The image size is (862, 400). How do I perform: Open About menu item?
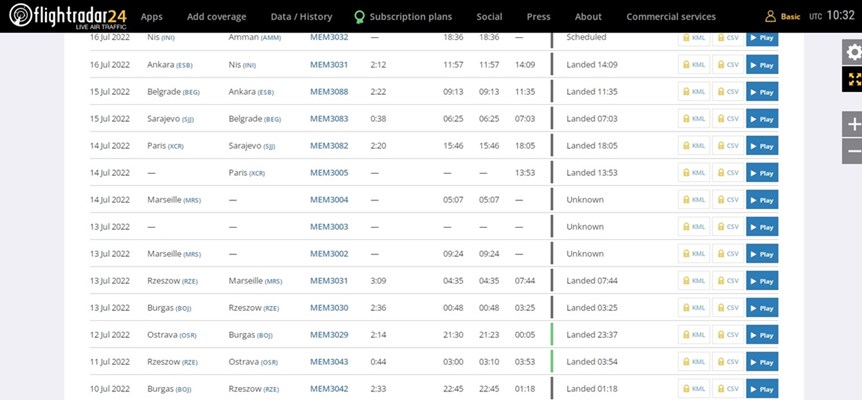(x=588, y=16)
